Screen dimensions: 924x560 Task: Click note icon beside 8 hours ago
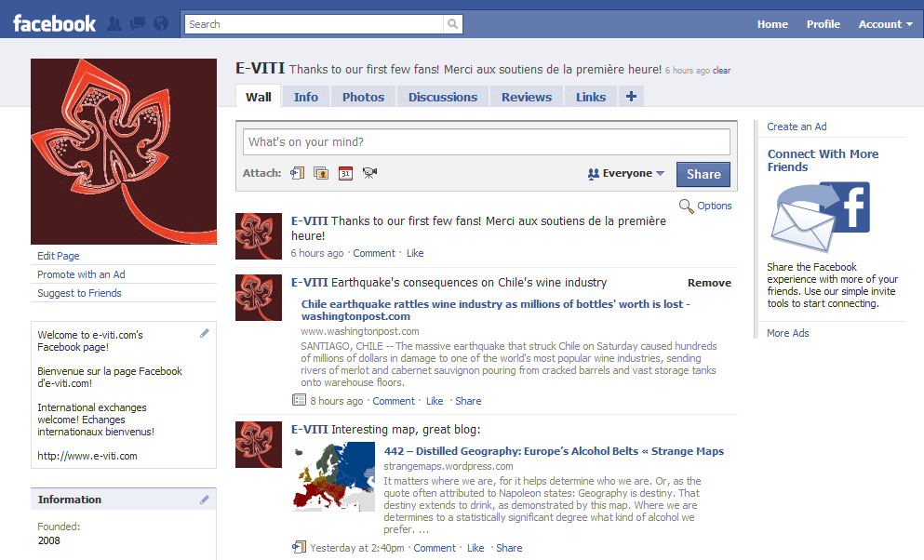pos(299,400)
